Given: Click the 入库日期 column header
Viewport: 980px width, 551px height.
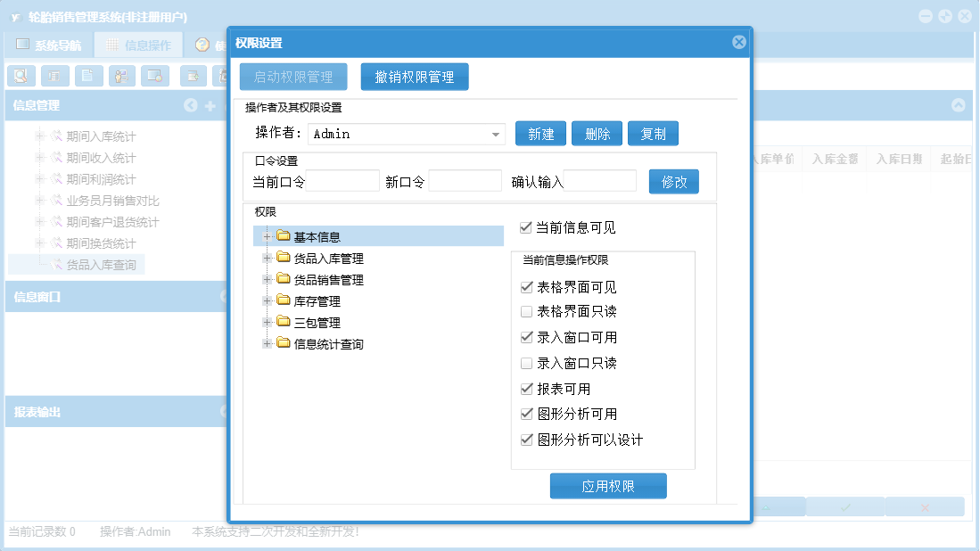Looking at the screenshot, I should 899,159.
